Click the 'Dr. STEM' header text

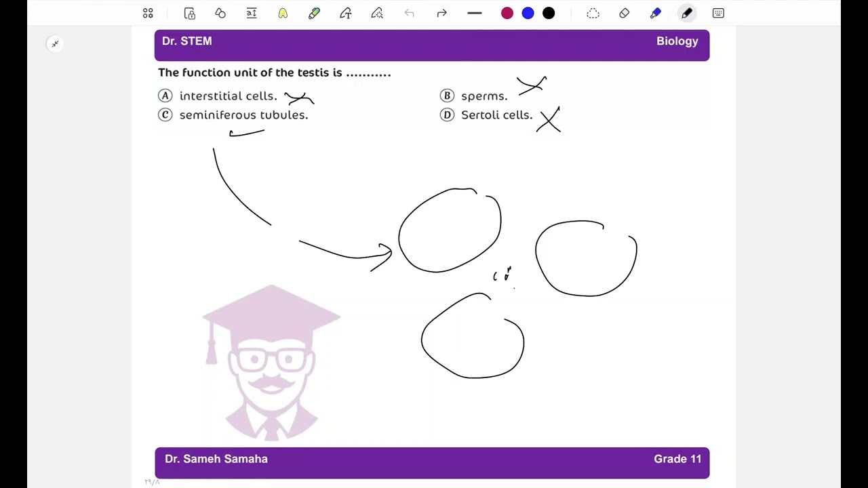coord(187,41)
